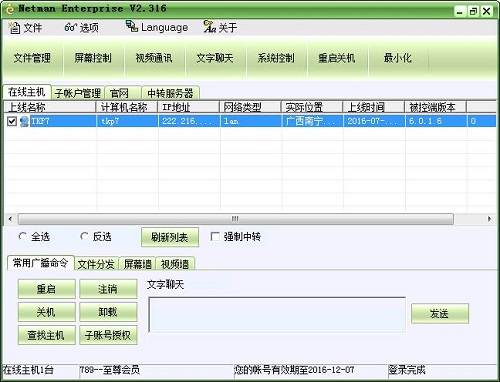The height and width of the screenshot is (382, 500).
Task: Enable the 强制中转 checkbox
Action: 215,237
